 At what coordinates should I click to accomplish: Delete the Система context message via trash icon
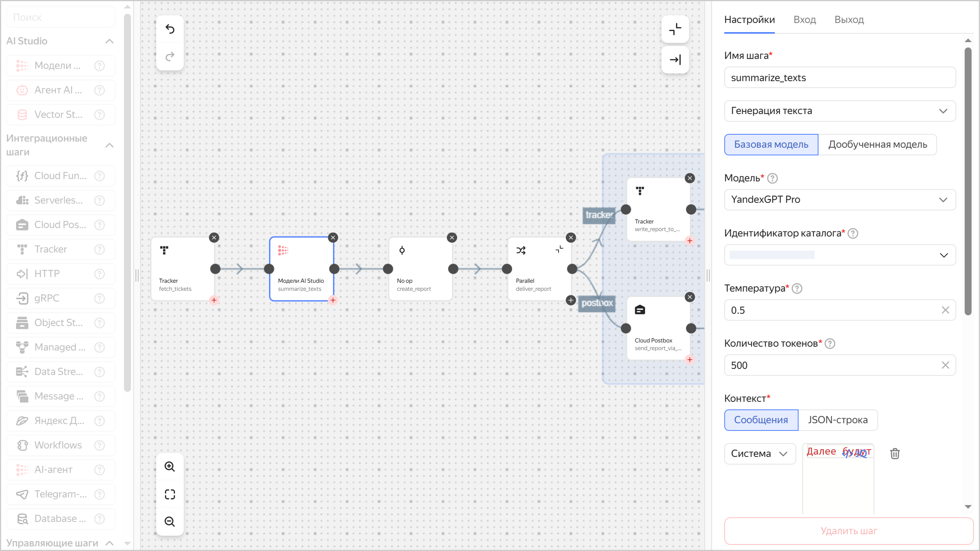(894, 453)
